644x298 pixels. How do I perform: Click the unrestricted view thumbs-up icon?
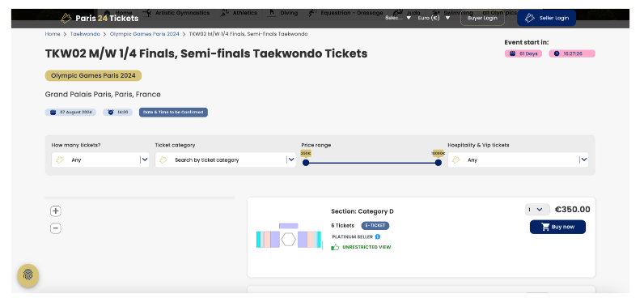[335, 247]
